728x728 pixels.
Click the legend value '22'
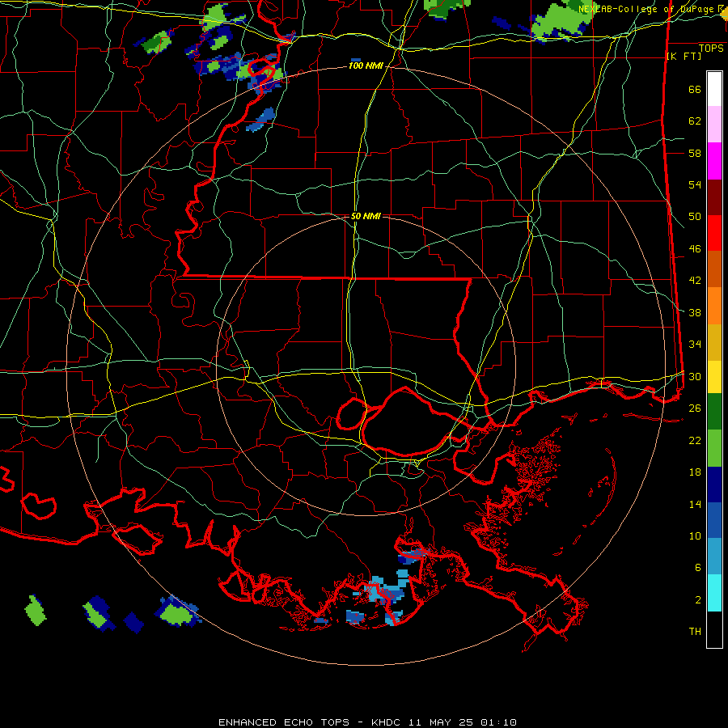tap(695, 440)
